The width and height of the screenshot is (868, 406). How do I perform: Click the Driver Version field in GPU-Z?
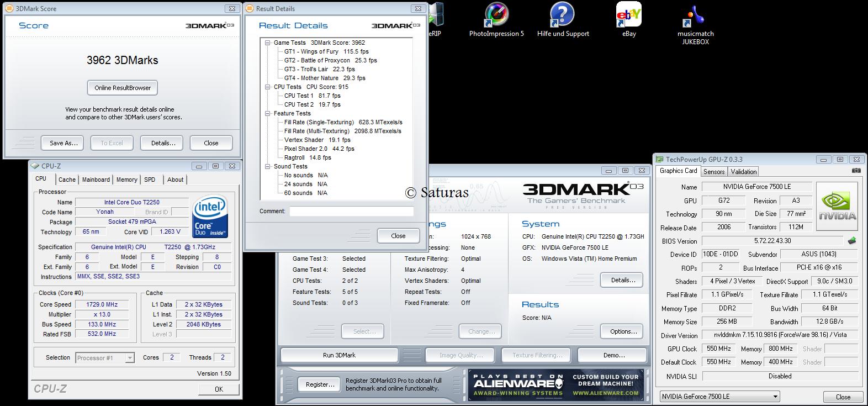coord(780,335)
